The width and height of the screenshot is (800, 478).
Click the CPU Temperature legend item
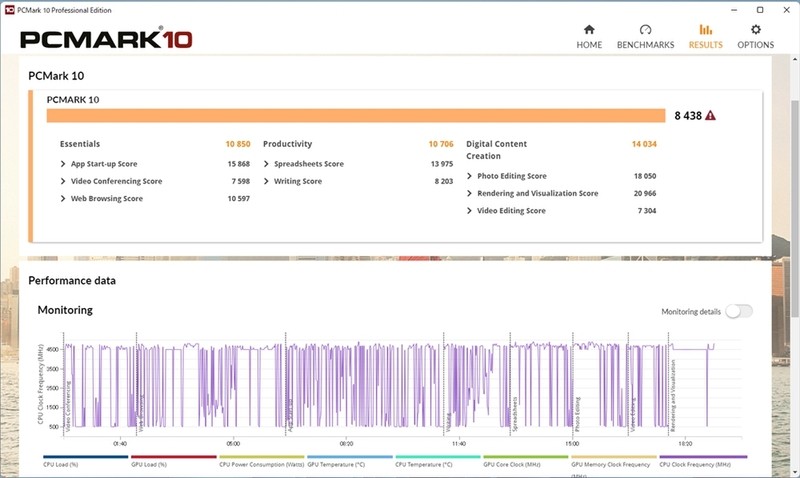pos(438,461)
